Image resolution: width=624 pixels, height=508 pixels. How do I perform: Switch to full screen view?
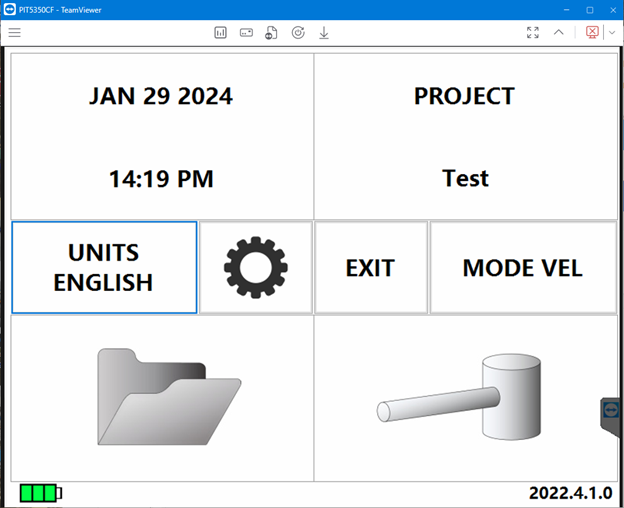[533, 32]
